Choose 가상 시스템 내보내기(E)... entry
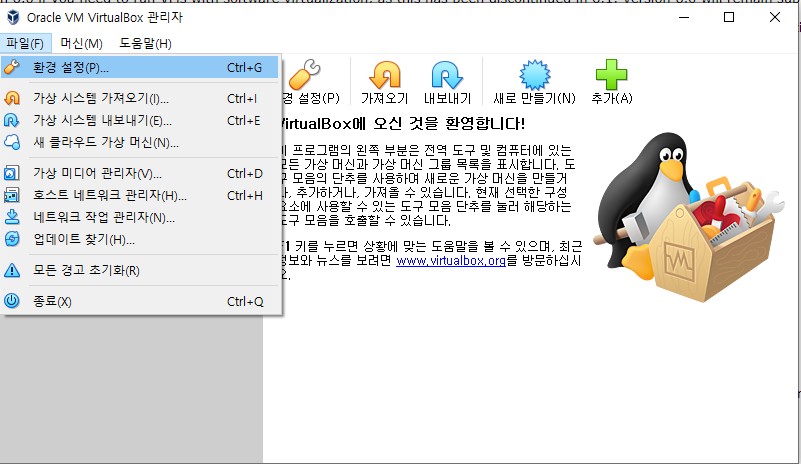This screenshot has height=464, width=801. pyautogui.click(x=139, y=121)
